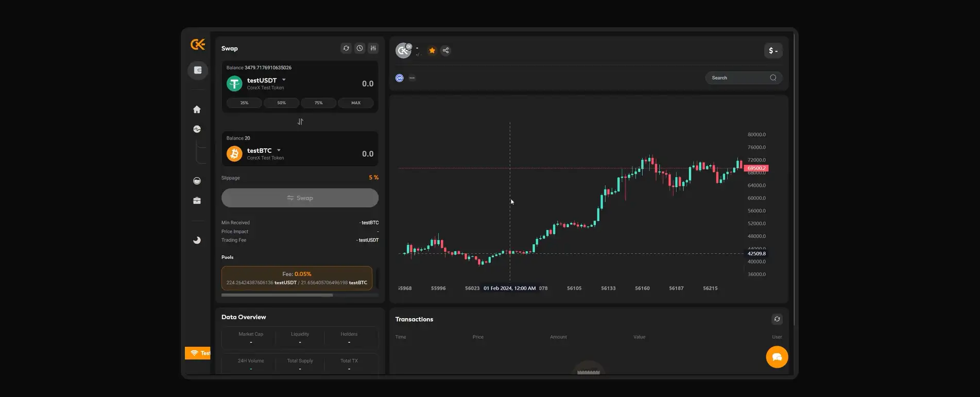Viewport: 980px width, 397px height.
Task: Click the refresh icon in Swap panel
Action: [x=346, y=48]
